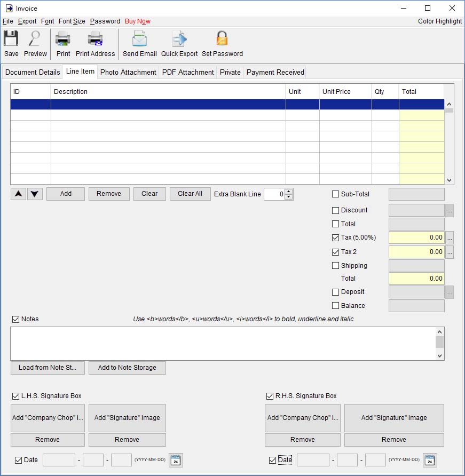The height and width of the screenshot is (476, 465).
Task: Click the Invoice window title icon
Action: click(9, 8)
